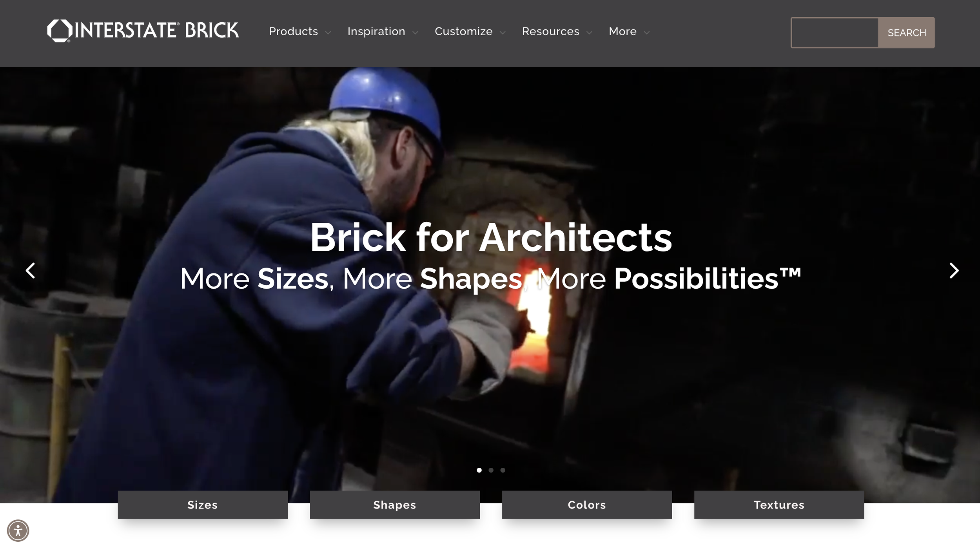Image resolution: width=980 pixels, height=548 pixels.
Task: Open the Inspiration menu item
Action: point(376,31)
